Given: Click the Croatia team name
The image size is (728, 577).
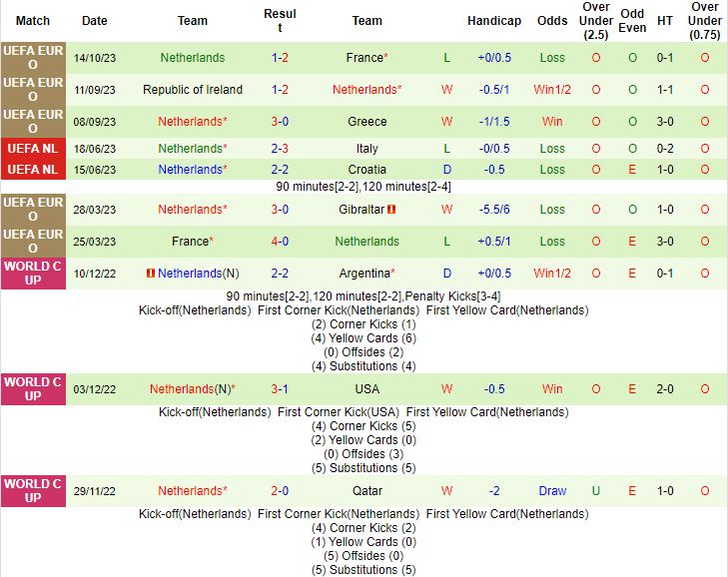Looking at the screenshot, I should [366, 170].
